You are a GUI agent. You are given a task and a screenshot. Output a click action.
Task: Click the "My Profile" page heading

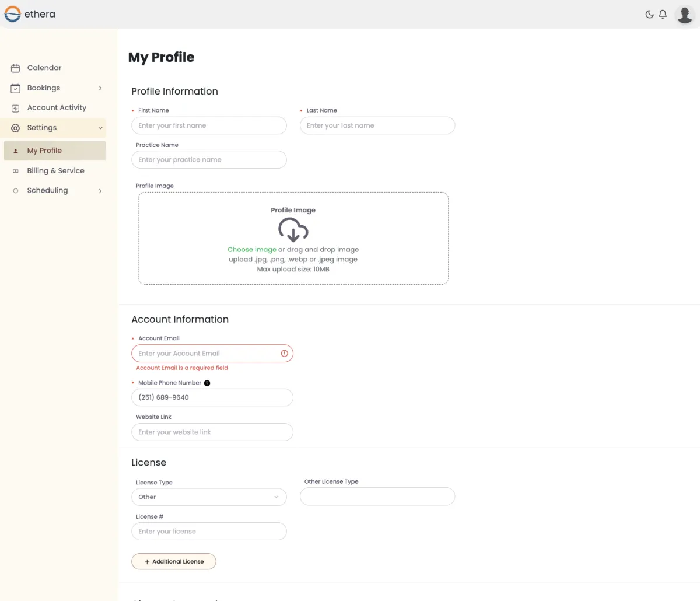[x=162, y=57]
